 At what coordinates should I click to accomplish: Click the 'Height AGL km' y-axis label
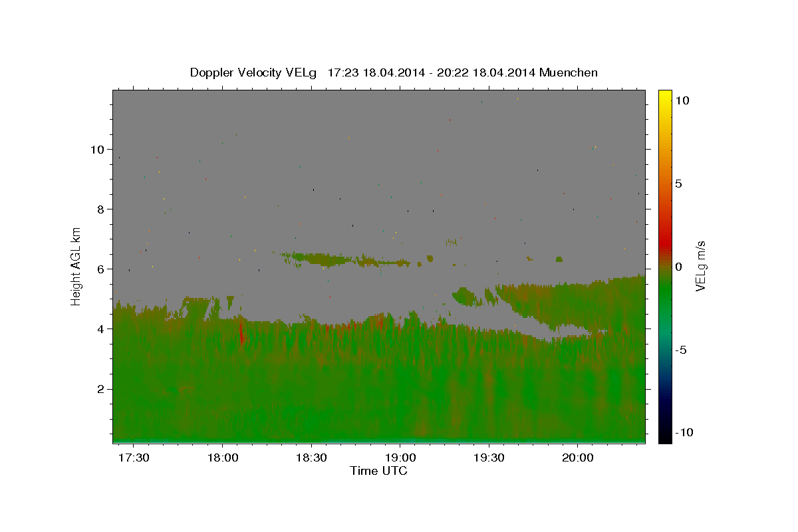pos(76,266)
